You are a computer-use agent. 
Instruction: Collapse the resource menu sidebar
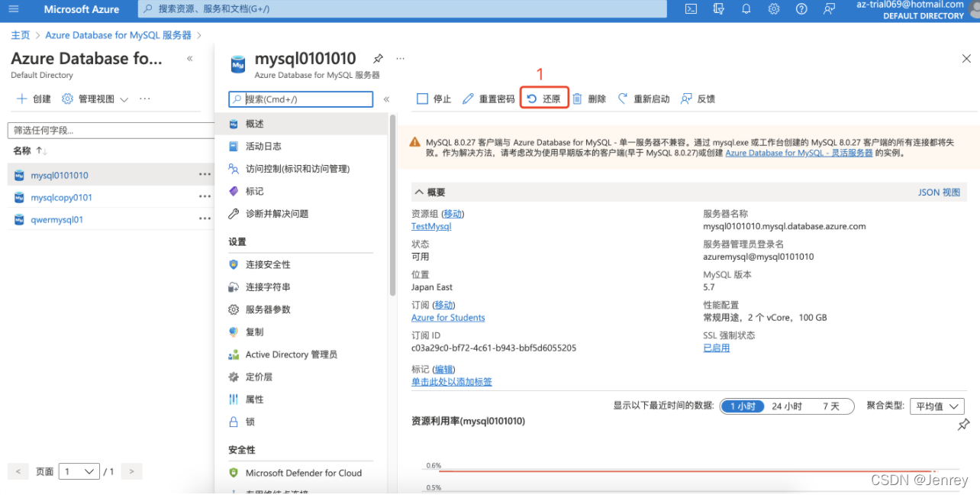click(386, 99)
